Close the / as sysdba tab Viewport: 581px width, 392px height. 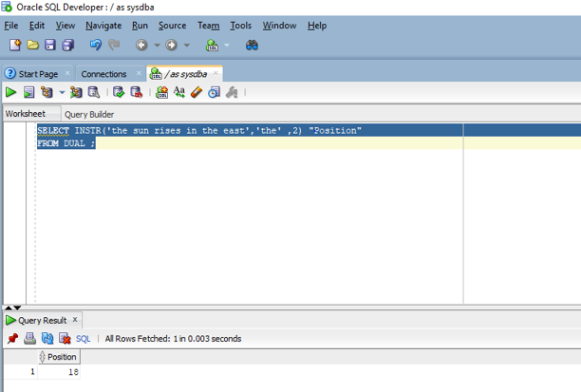[x=216, y=73]
